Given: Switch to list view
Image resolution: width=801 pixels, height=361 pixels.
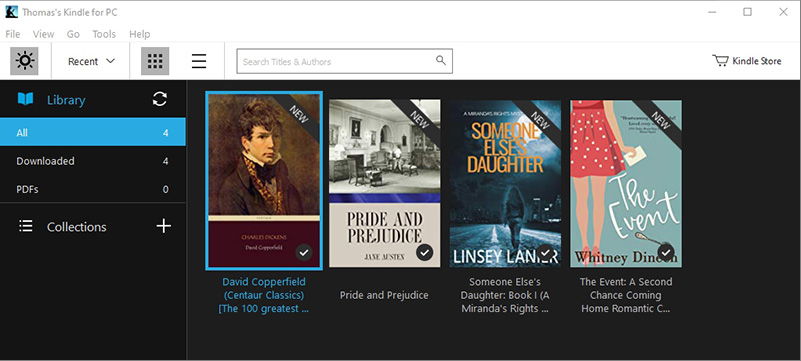Looking at the screenshot, I should tap(199, 61).
